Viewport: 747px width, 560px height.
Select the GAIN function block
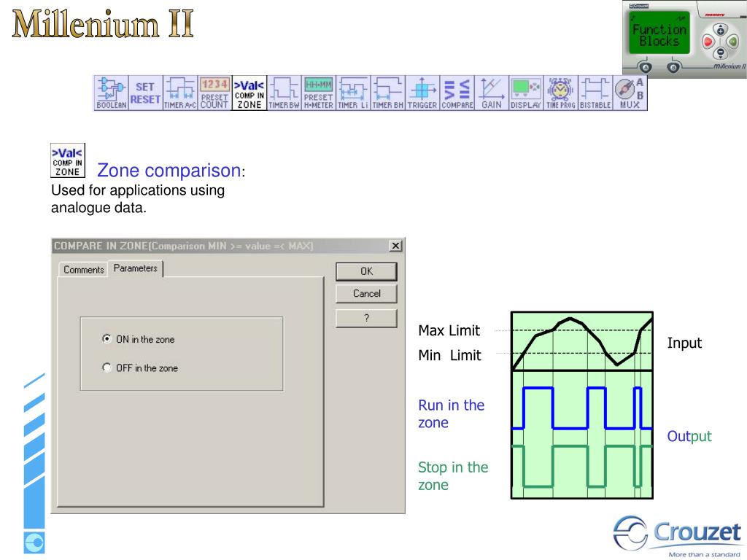pos(491,93)
